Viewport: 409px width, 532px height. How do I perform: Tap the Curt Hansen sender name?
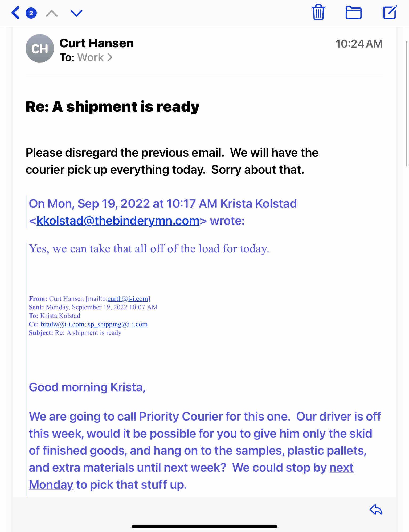click(x=96, y=43)
